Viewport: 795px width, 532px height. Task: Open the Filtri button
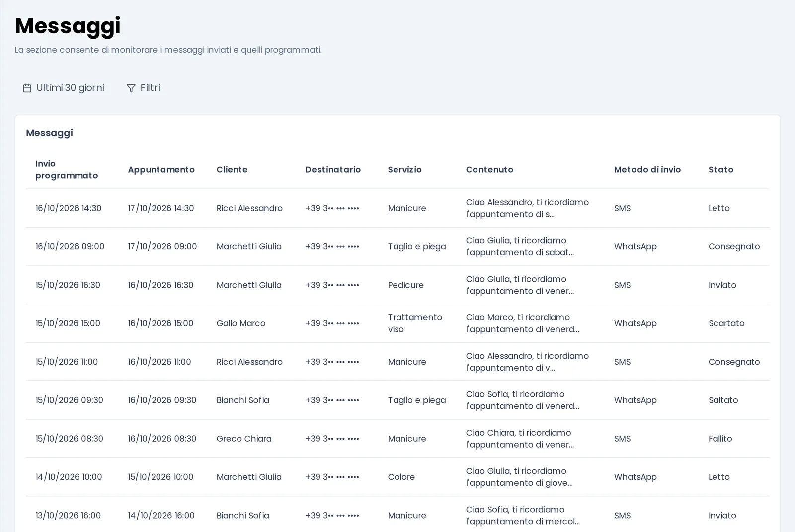(x=144, y=88)
